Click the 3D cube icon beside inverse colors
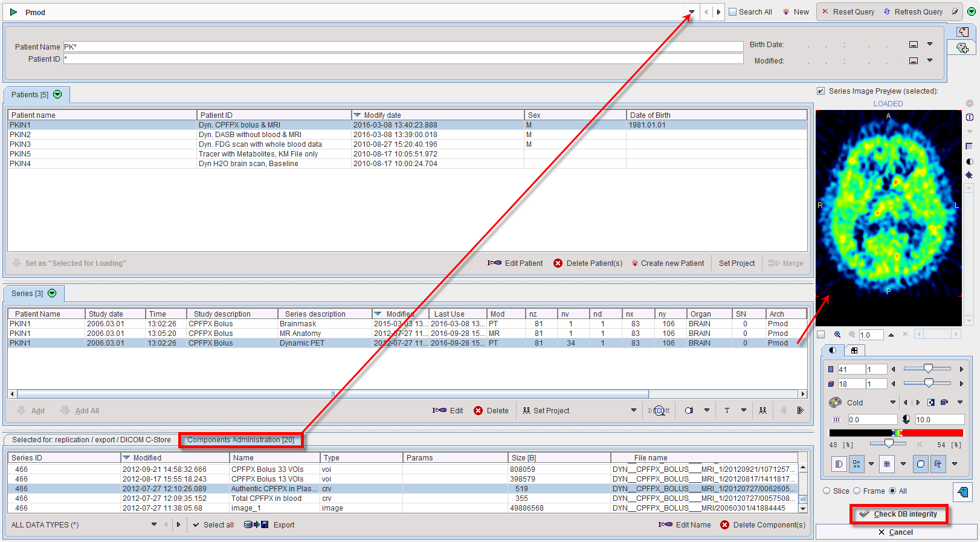 [944, 402]
